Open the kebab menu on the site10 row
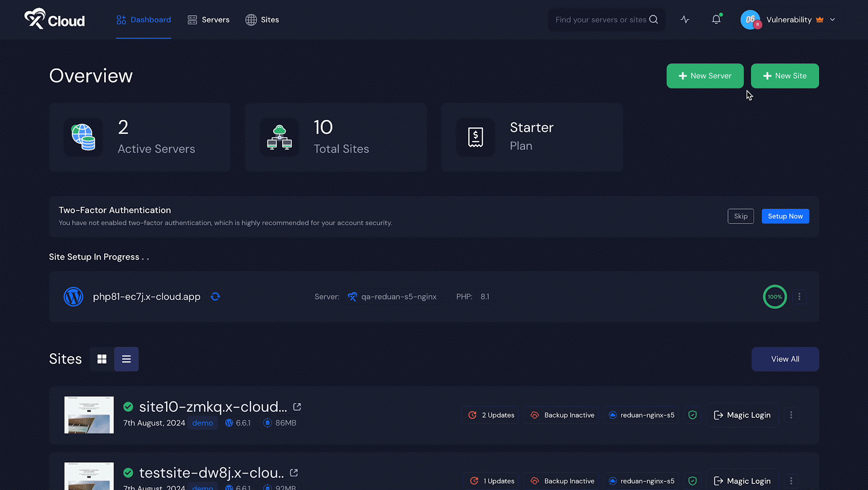Viewport: 868px width, 490px height. (791, 415)
